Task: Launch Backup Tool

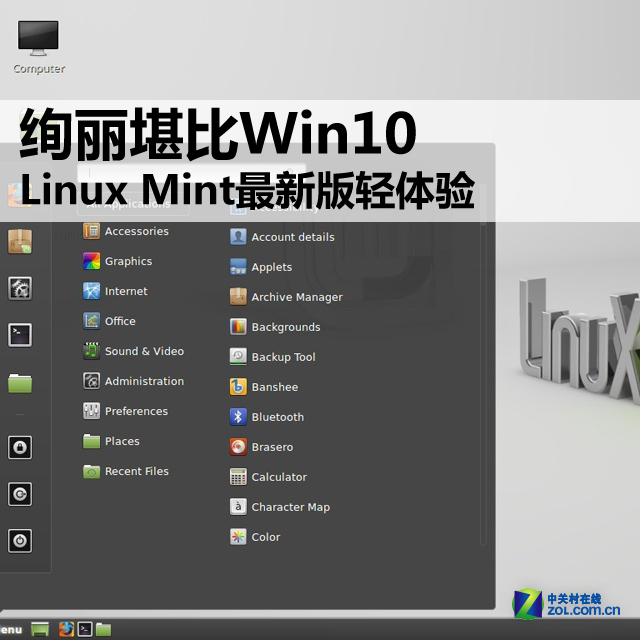Action: [273, 357]
